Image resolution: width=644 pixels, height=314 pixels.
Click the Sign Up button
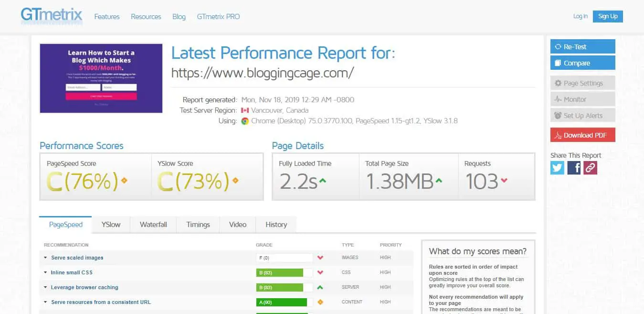tap(608, 16)
